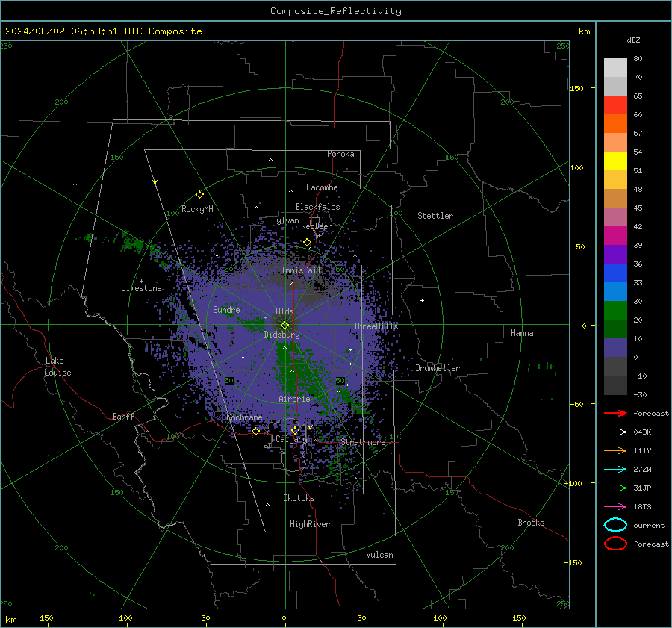This screenshot has height=628, width=672.
Task: Click the cyan current ellipse symbol
Action: [615, 525]
